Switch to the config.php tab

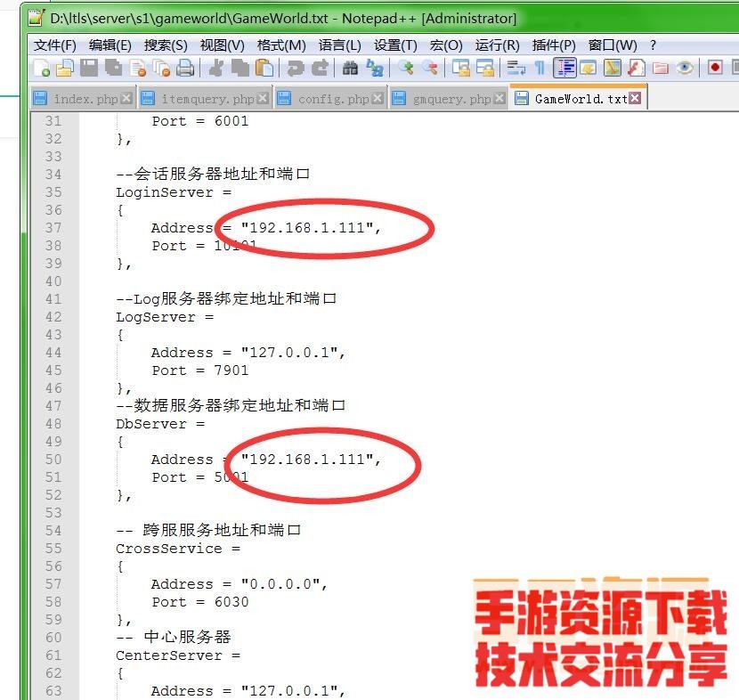point(333,99)
